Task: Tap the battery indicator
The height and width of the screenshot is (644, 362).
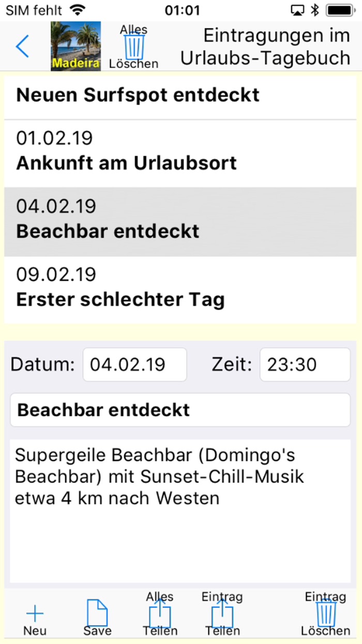Action: pos(339,9)
